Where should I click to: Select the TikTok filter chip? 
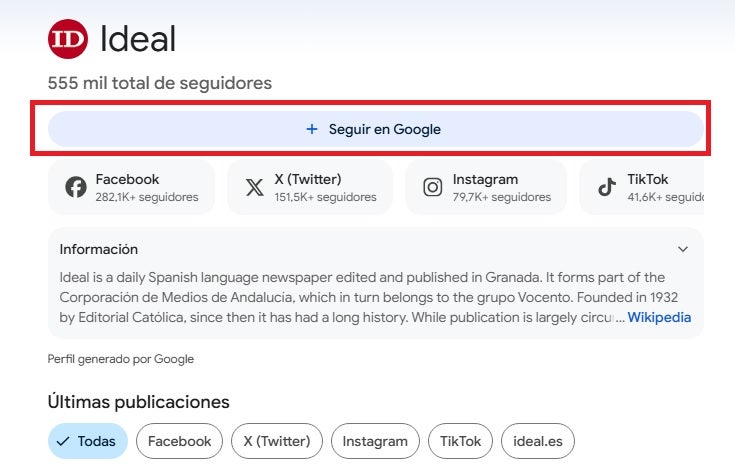(461, 441)
